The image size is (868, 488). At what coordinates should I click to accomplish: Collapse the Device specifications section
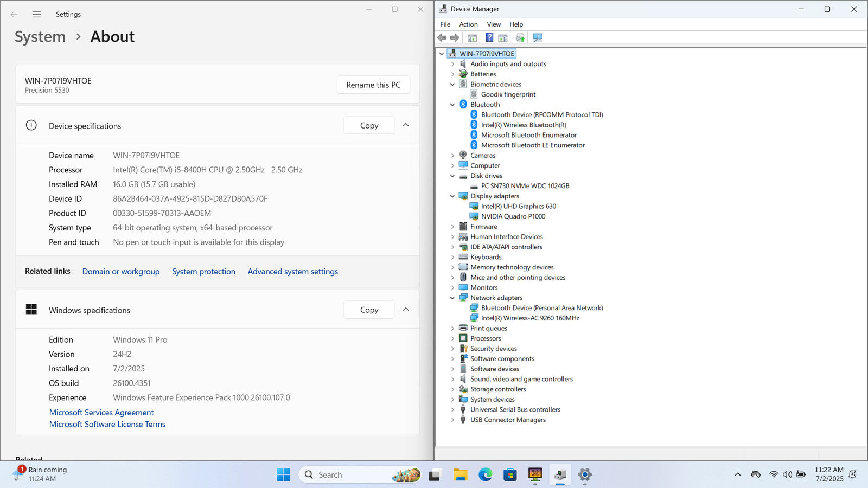pos(406,125)
